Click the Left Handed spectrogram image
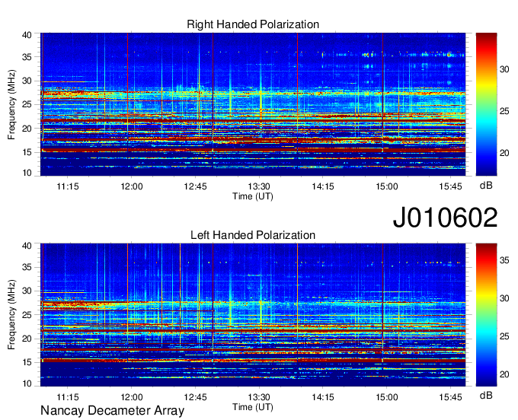 tap(253, 315)
